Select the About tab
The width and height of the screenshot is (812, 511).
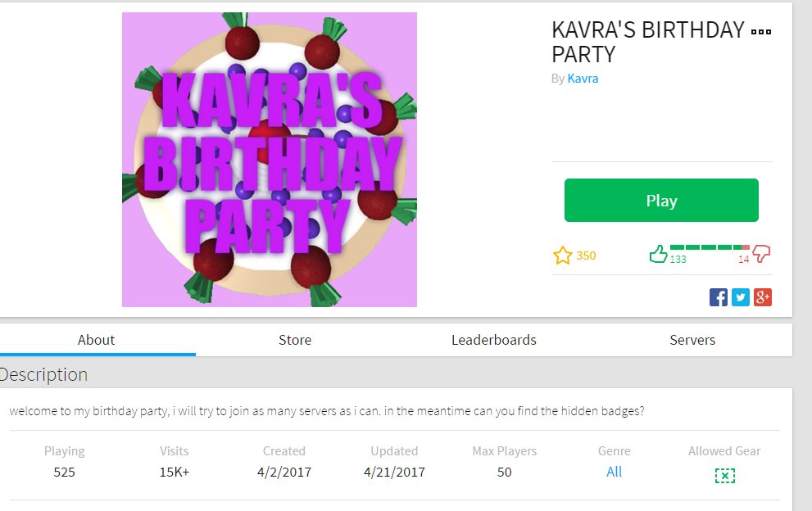[97, 340]
